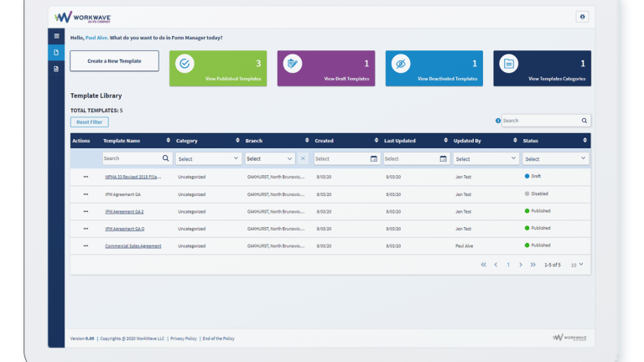
Task: Click the Draft status of NPMA row
Action: coord(532,176)
